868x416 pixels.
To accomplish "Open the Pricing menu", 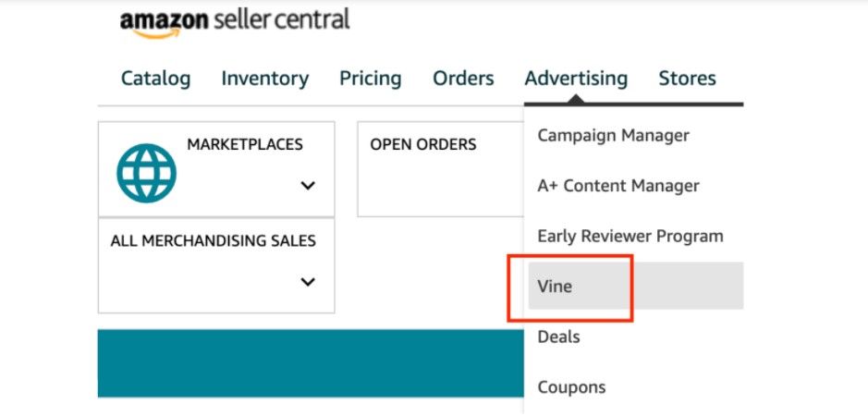I will [x=371, y=79].
